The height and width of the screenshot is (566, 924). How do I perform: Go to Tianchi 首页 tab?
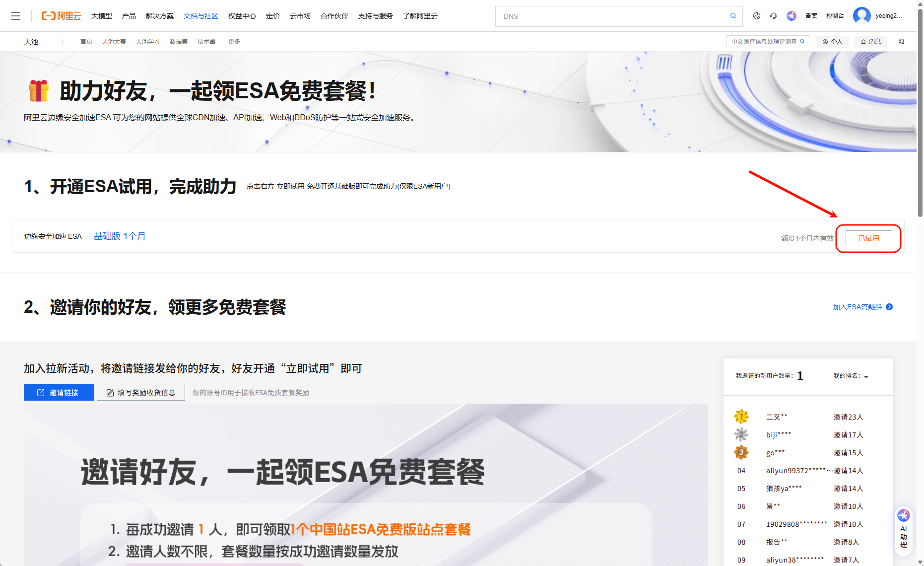[x=86, y=42]
